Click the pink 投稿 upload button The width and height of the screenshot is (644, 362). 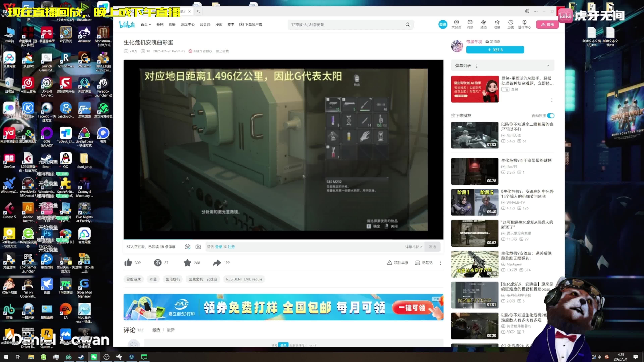tap(547, 24)
